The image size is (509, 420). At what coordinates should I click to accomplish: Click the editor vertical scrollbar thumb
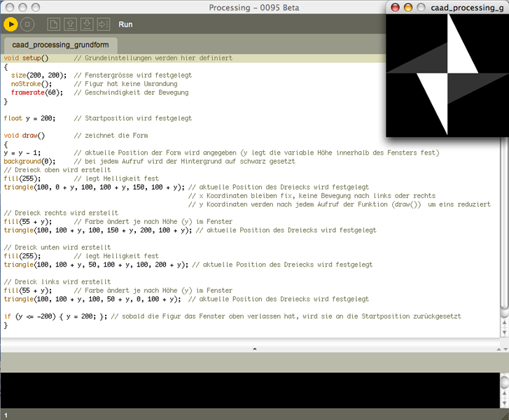tap(504, 224)
